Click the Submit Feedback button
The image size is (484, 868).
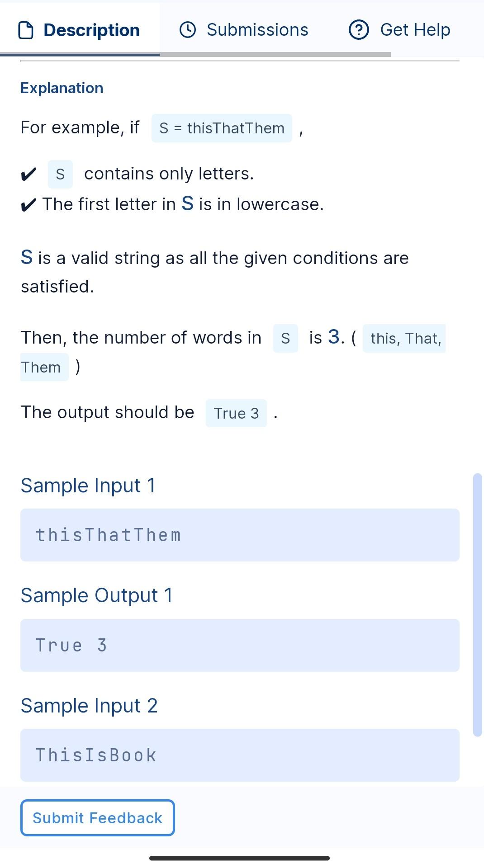pos(97,817)
